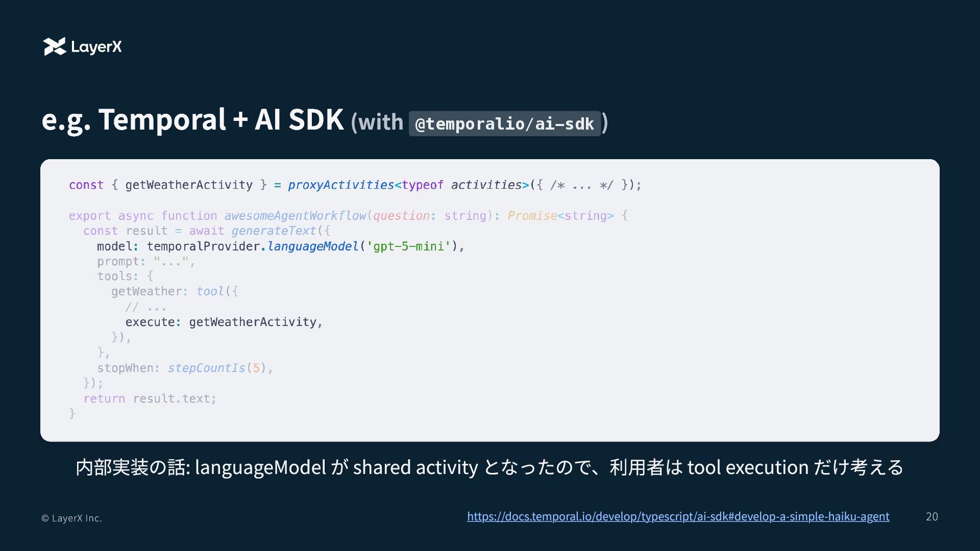Screen dimensions: 980x551
Task: Click the @temporalio/ai-sdk code badge
Action: (x=504, y=123)
